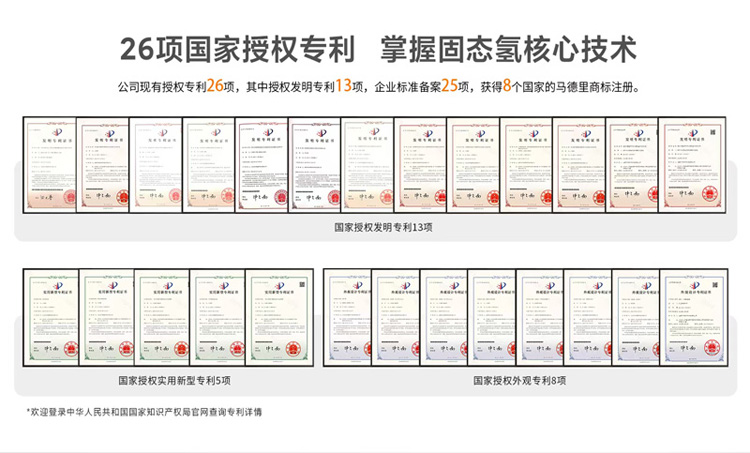Click the 掌握固态氢核心技术 heading text
Image resolution: width=750 pixels, height=453 pixels.
pos(509,48)
